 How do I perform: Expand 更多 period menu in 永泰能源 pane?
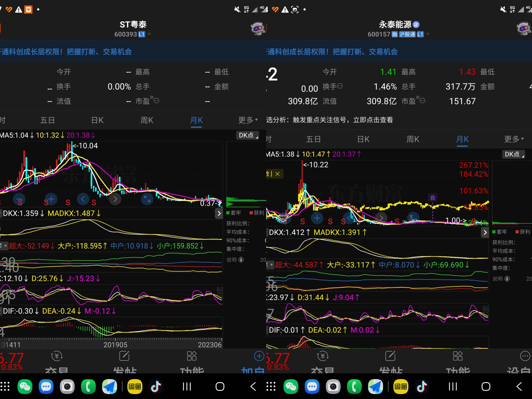coord(514,139)
